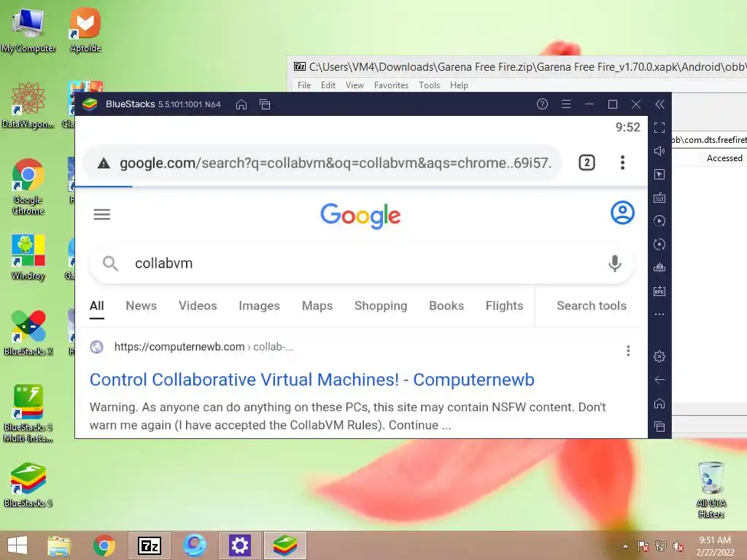This screenshot has width=747, height=560.
Task: Switch to the News tab
Action: point(141,306)
